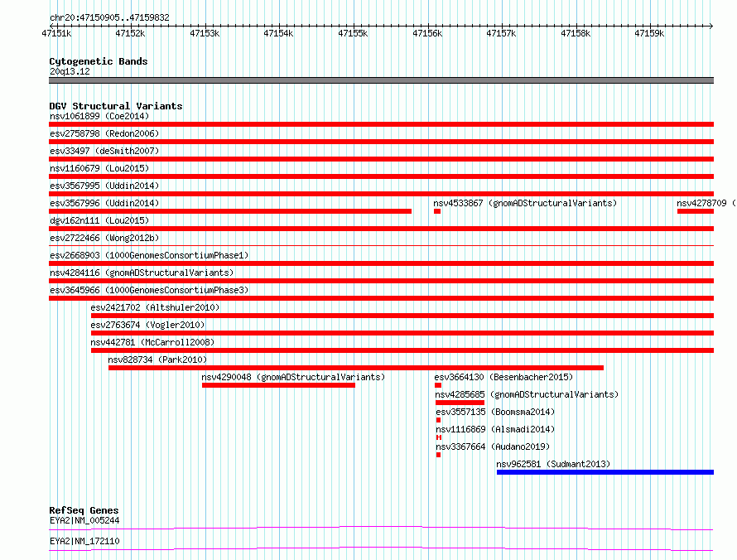Click nsv4290048 (gnomADStructuralVariants) label
Image resolution: width=737 pixels, height=560 pixels.
pyautogui.click(x=293, y=377)
